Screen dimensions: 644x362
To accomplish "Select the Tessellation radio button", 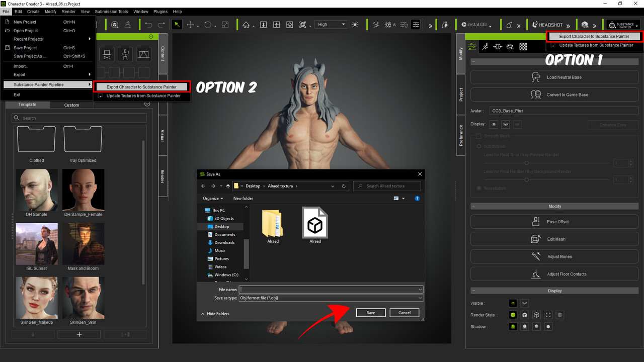I will click(x=479, y=188).
